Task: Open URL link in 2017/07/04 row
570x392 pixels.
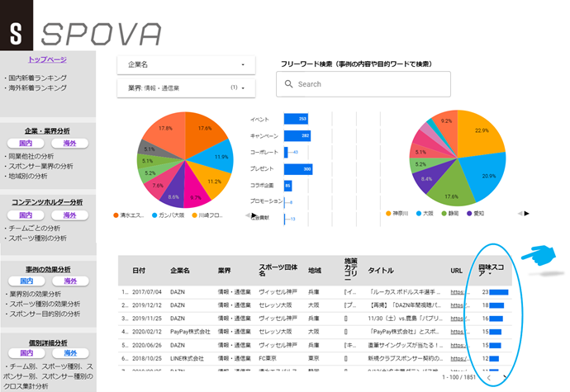Action: pos(460,292)
